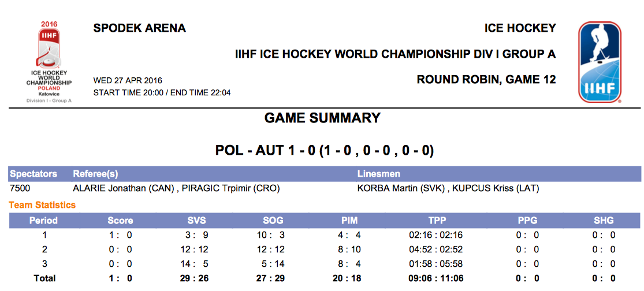Click referee name ALARIE Jonathan (CAN)
Image resolution: width=644 pixels, height=291 pixels.
point(125,189)
